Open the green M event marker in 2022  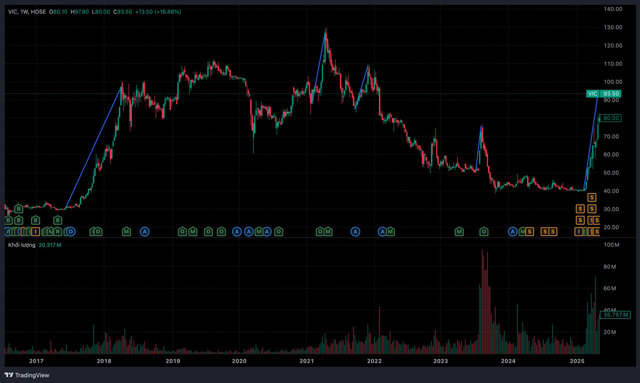coord(391,232)
